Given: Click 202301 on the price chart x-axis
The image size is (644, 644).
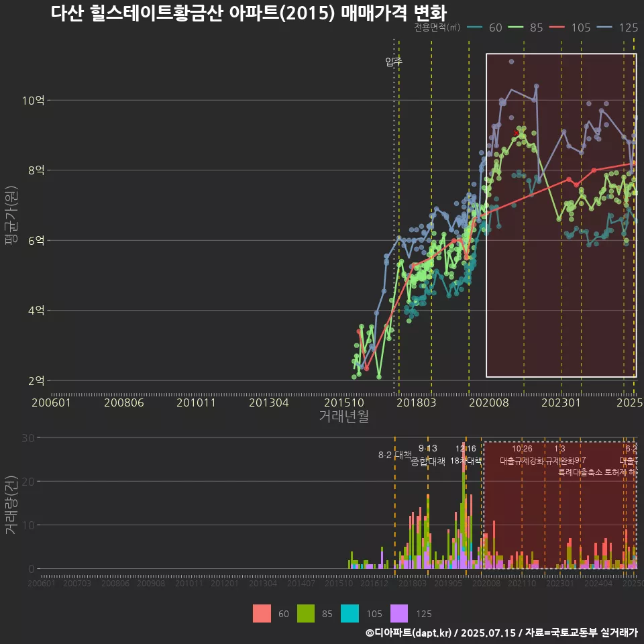Looking at the screenshot, I should pyautogui.click(x=561, y=402).
